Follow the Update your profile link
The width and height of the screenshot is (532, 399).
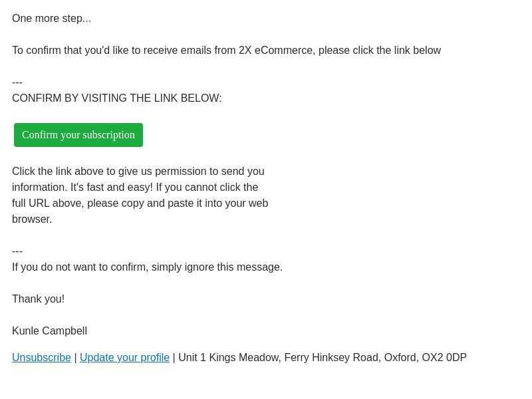[x=124, y=357]
